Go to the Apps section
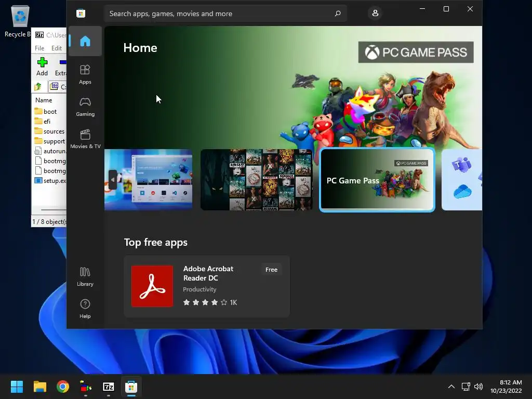 point(85,74)
